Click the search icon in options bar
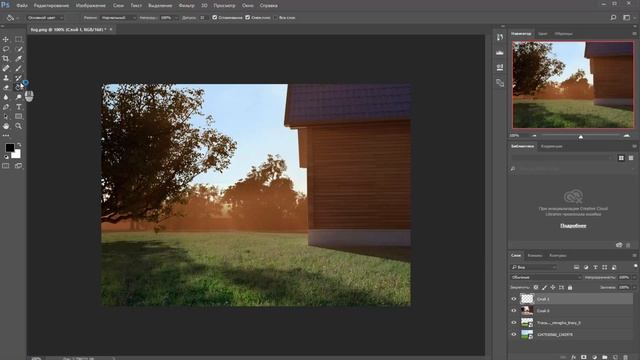This screenshot has height=360, width=640. pos(613,18)
